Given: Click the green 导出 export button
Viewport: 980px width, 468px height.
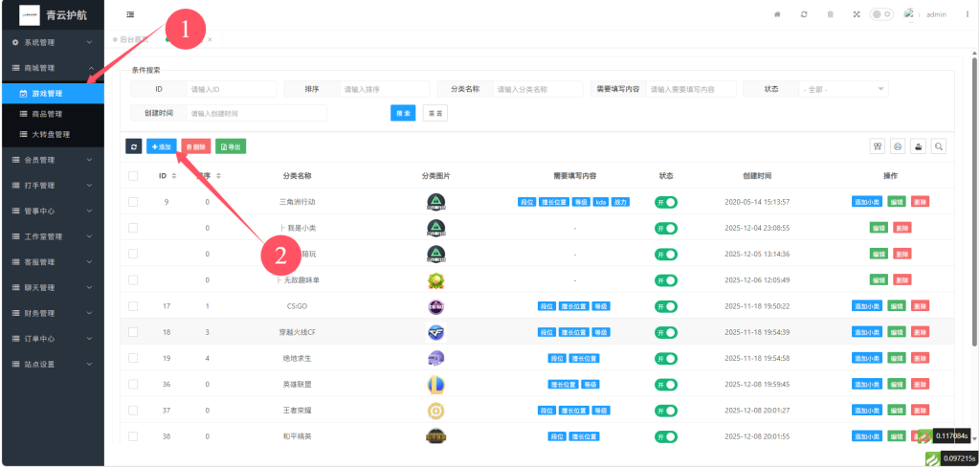Looking at the screenshot, I should tap(231, 146).
